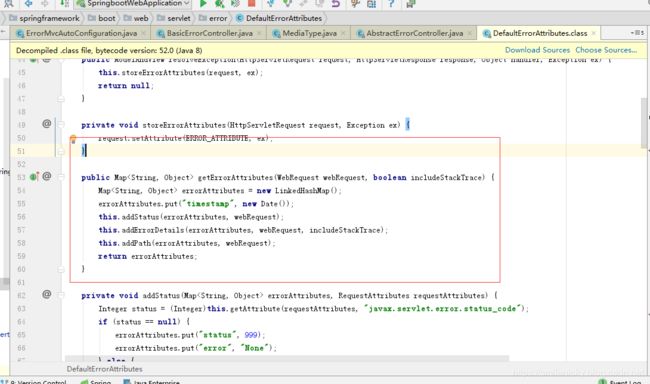This screenshot has width=650, height=384.
Task: Fold the addStatus method at line 62
Action: pos(61,295)
